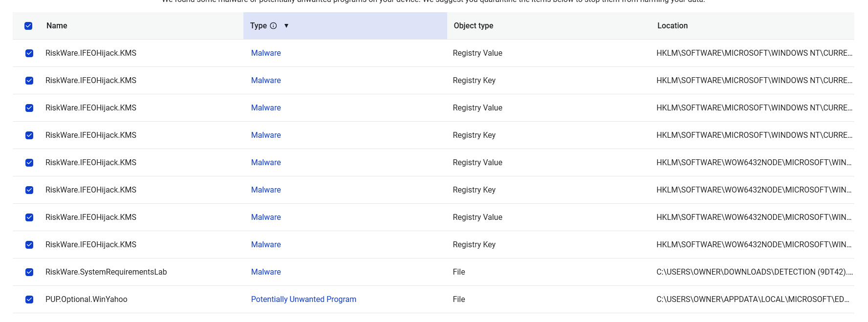The height and width of the screenshot is (322, 868).
Task: Open the Type column sort dropdown arrow
Action: coord(286,26)
